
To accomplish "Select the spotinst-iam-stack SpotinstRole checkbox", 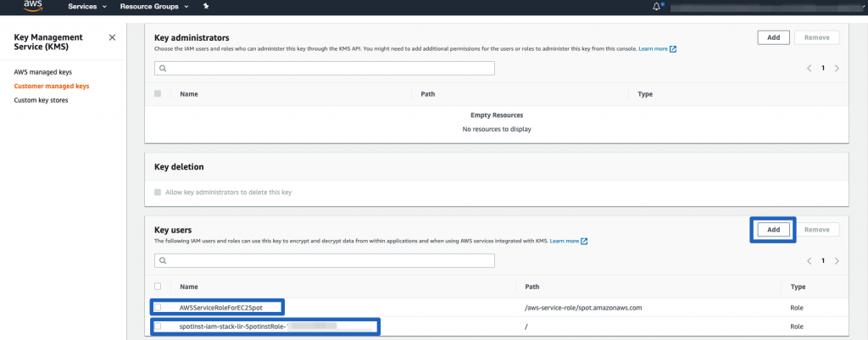I will (x=158, y=326).
